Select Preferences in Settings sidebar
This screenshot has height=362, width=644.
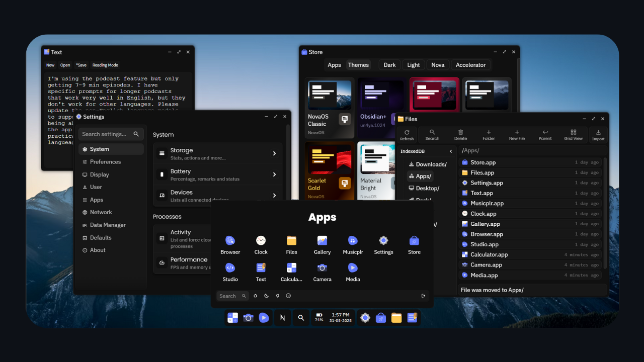[105, 162]
